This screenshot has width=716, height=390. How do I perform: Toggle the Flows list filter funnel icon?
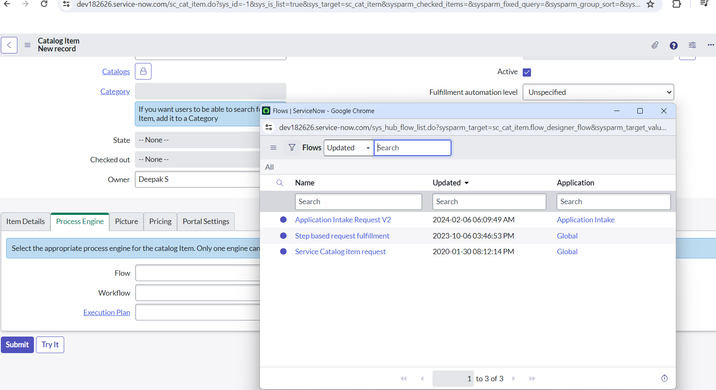pyautogui.click(x=292, y=148)
